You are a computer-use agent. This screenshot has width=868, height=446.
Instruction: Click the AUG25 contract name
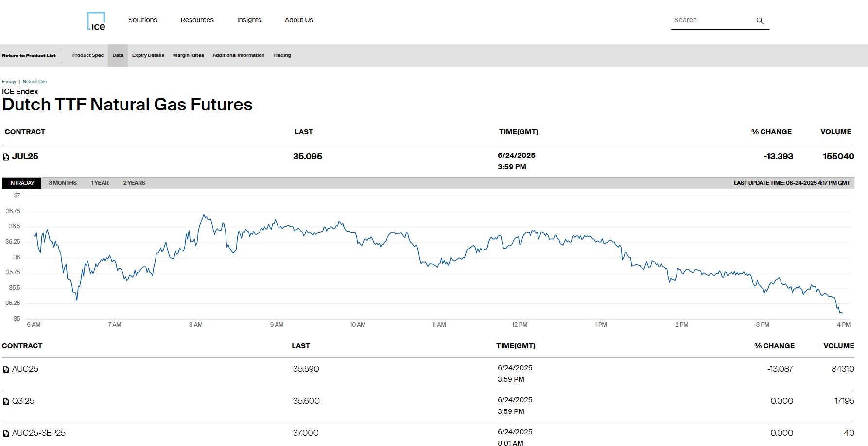pos(25,369)
